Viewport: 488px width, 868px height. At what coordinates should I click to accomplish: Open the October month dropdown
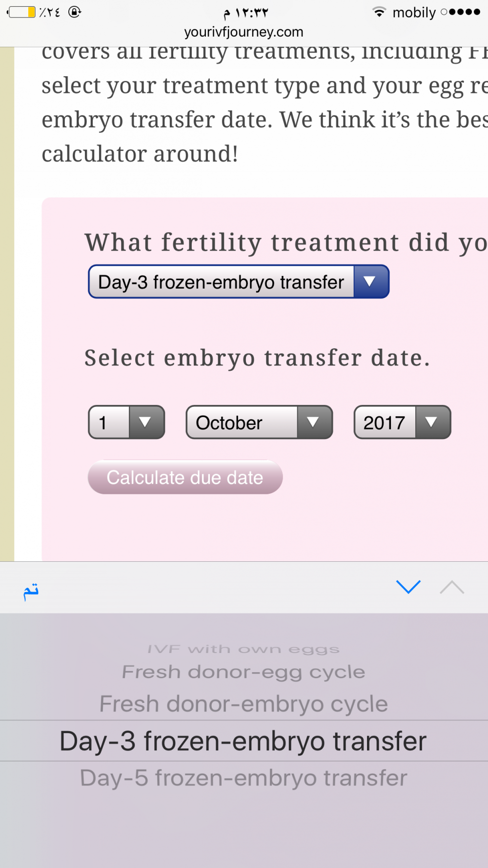point(259,422)
